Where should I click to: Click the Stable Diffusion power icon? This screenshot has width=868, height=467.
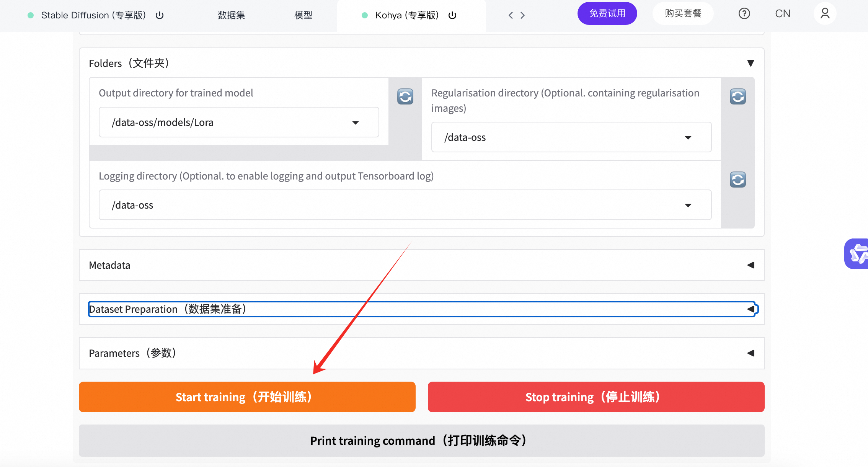(160, 15)
